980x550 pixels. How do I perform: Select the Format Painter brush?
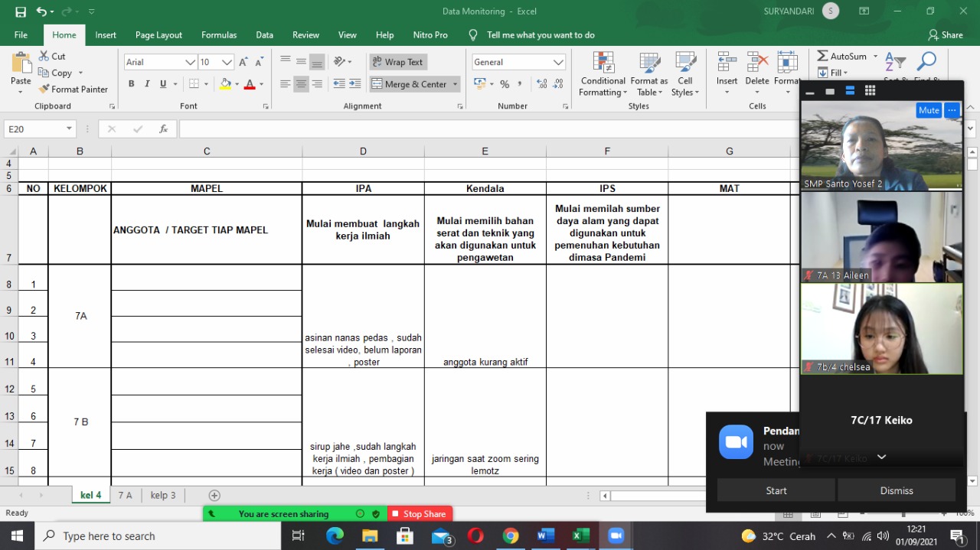click(x=44, y=89)
